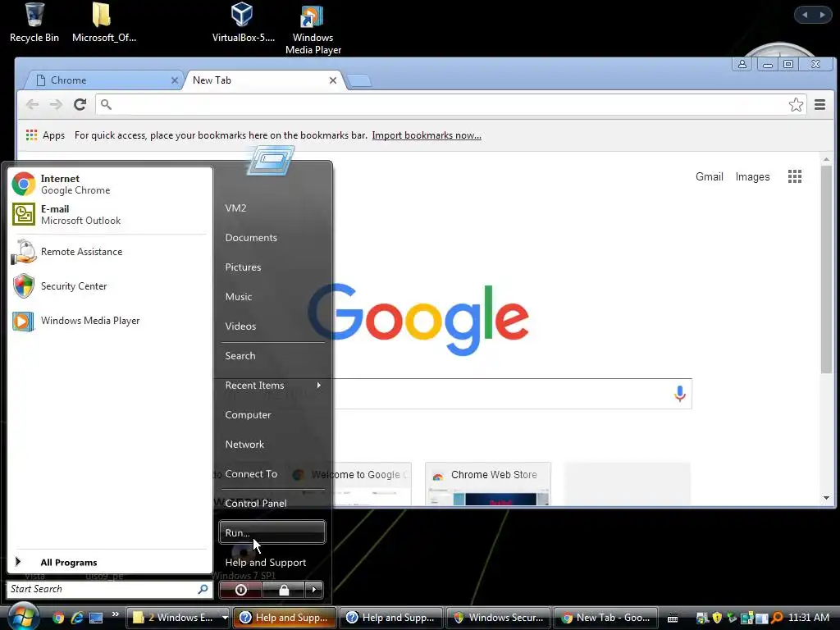The image size is (840, 630).
Task: Switch to highlighted Help and Support taskbar button
Action: tap(286, 618)
